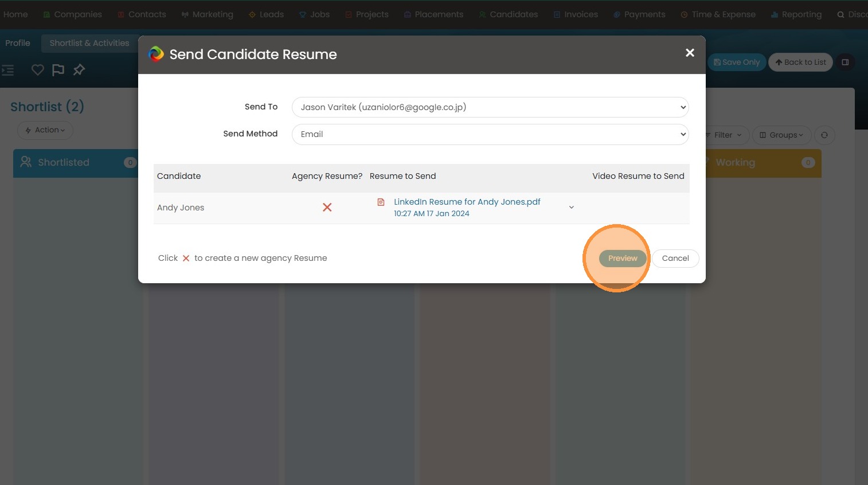Open the Marketing menu
Image resolution: width=868 pixels, height=485 pixels.
coord(207,14)
